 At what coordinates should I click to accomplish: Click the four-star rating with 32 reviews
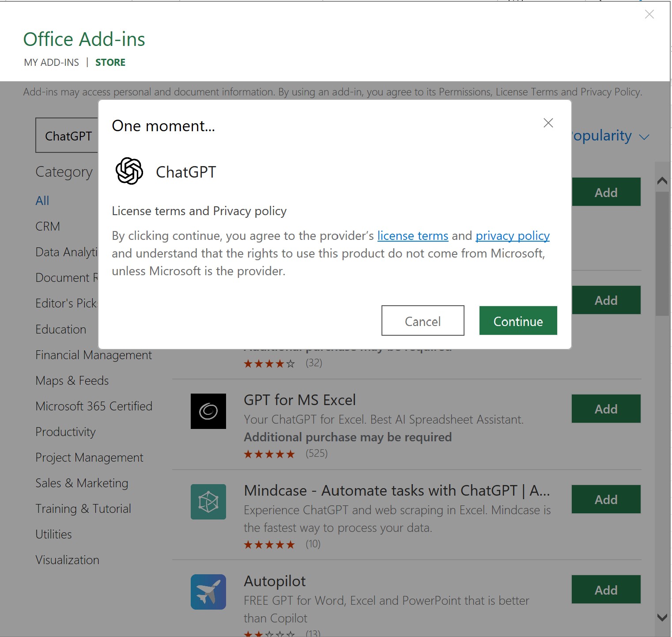[x=269, y=364]
